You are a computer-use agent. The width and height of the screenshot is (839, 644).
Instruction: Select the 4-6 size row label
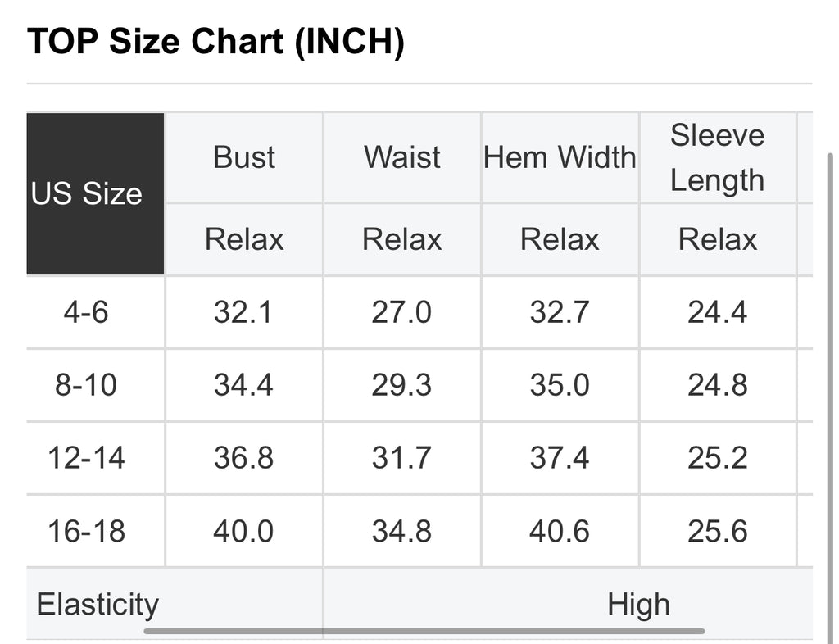86,312
